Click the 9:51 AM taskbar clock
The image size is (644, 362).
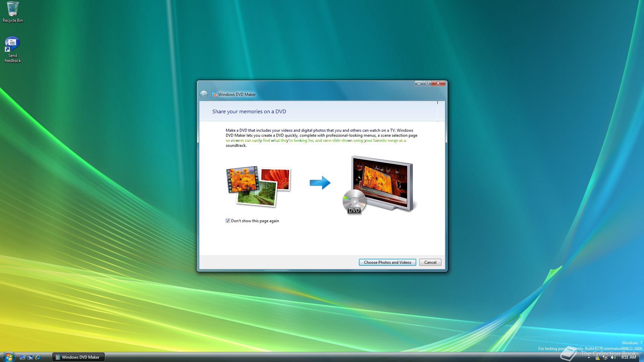[x=628, y=357]
